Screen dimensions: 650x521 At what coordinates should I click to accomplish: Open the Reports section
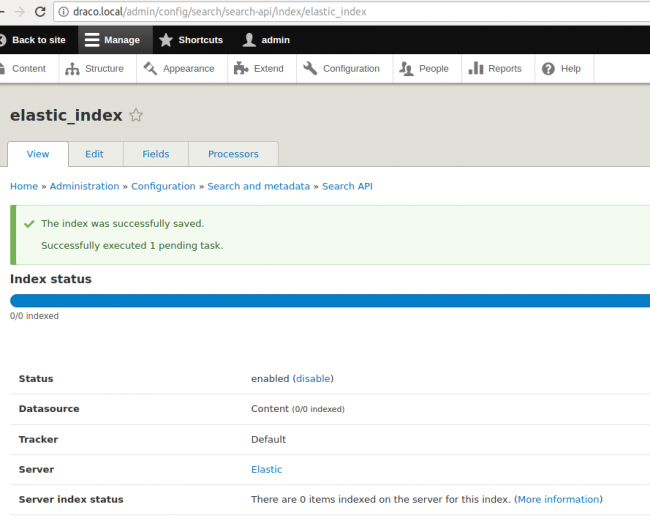495,69
